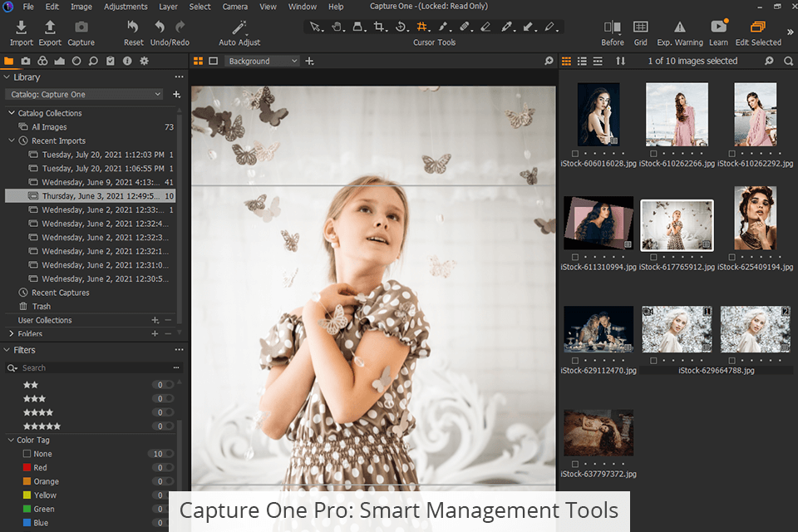The width and height of the screenshot is (798, 532).
Task: Toggle the Red color tag filter
Action: (x=40, y=468)
